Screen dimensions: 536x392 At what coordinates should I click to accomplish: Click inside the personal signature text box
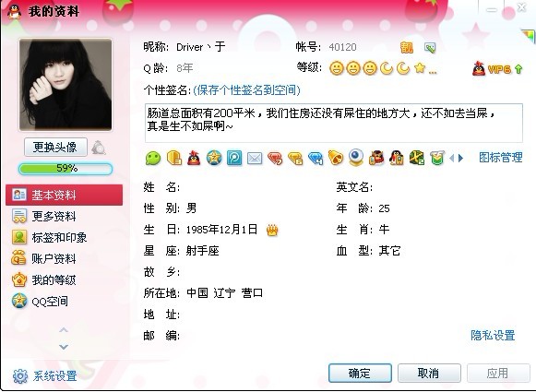[x=334, y=123]
